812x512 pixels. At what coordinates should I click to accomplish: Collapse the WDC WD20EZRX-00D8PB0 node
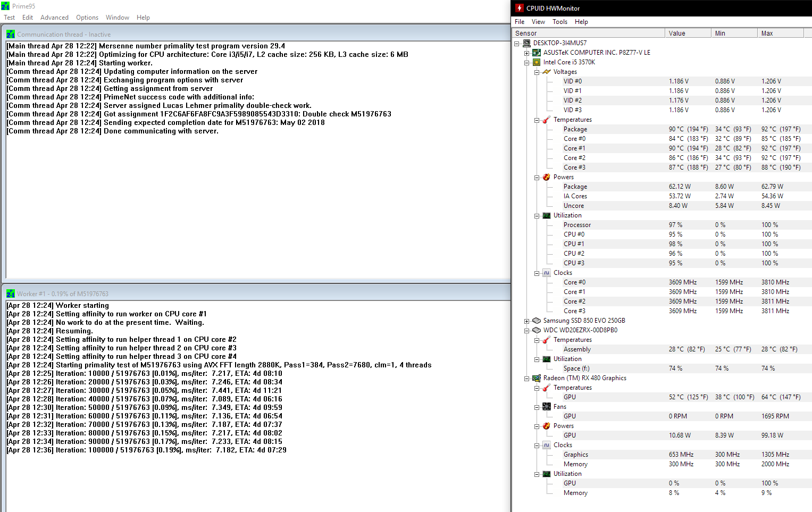tap(527, 330)
